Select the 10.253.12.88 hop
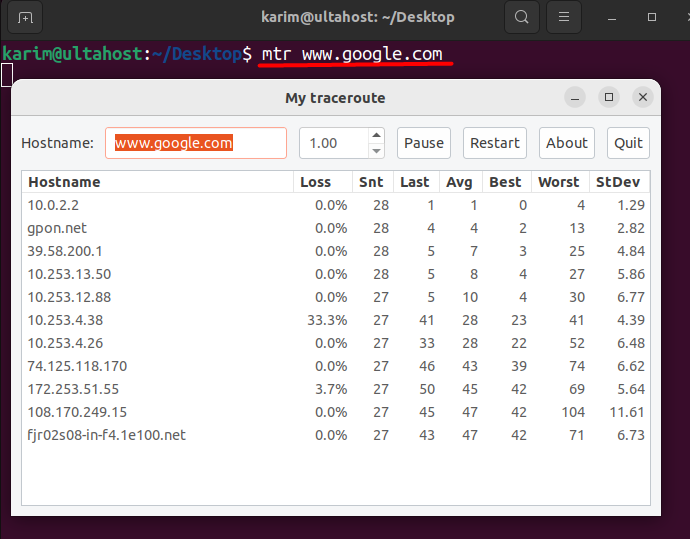 pos(336,297)
